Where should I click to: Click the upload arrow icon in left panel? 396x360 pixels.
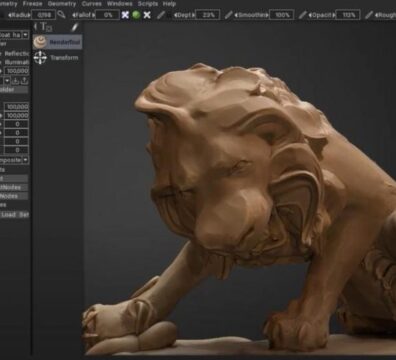(x=24, y=81)
